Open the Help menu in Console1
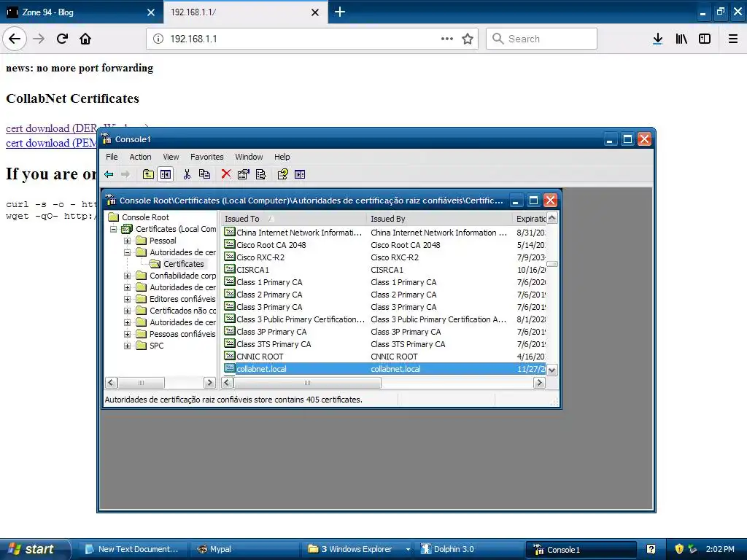Image resolution: width=747 pixels, height=560 pixels. point(282,157)
